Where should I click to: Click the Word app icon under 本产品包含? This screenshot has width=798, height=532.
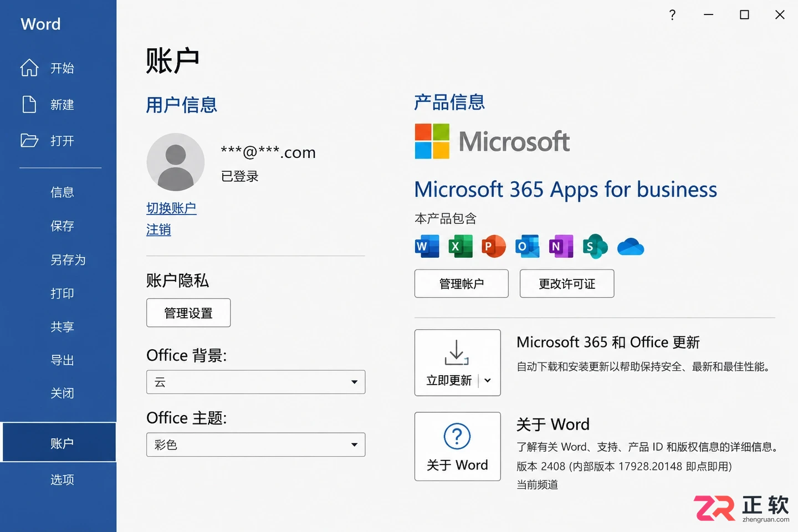click(427, 247)
